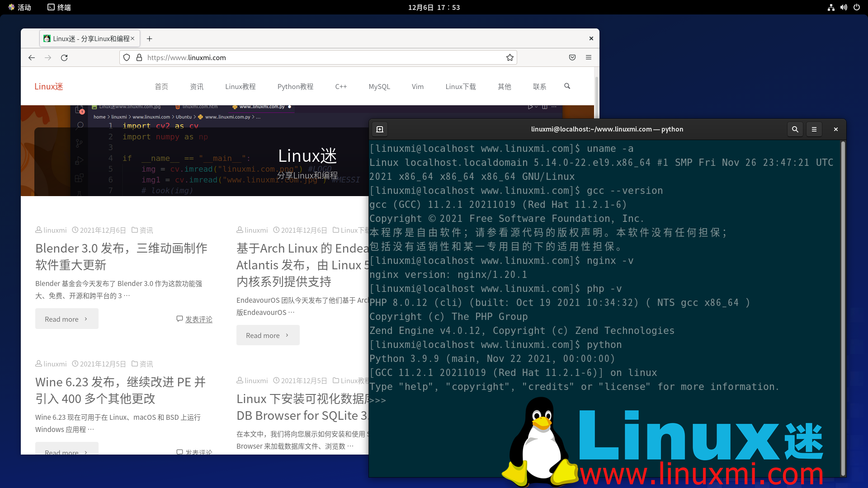The height and width of the screenshot is (488, 868).
Task: Click the 'gcc (GCC) 11.2.1' output line
Action: (498, 205)
